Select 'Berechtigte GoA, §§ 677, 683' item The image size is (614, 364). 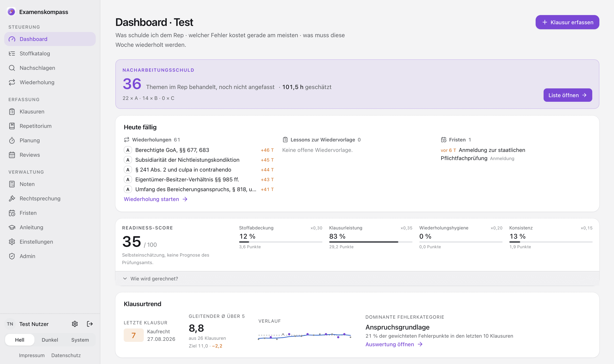click(199, 150)
